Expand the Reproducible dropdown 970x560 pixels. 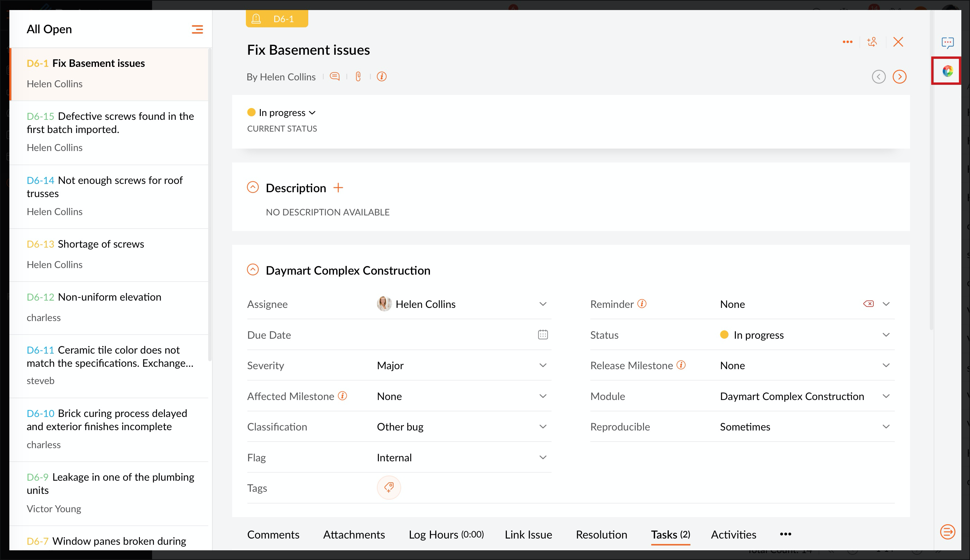[x=886, y=427]
